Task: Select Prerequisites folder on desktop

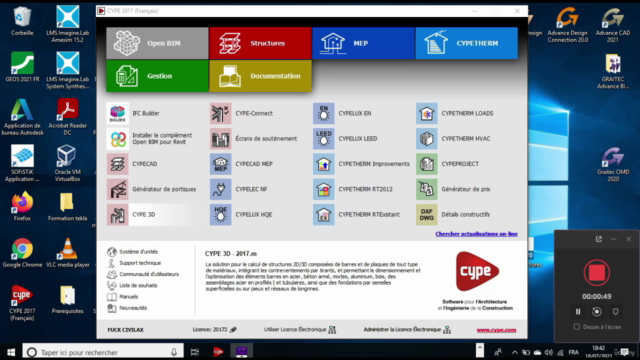Action: 67,300
